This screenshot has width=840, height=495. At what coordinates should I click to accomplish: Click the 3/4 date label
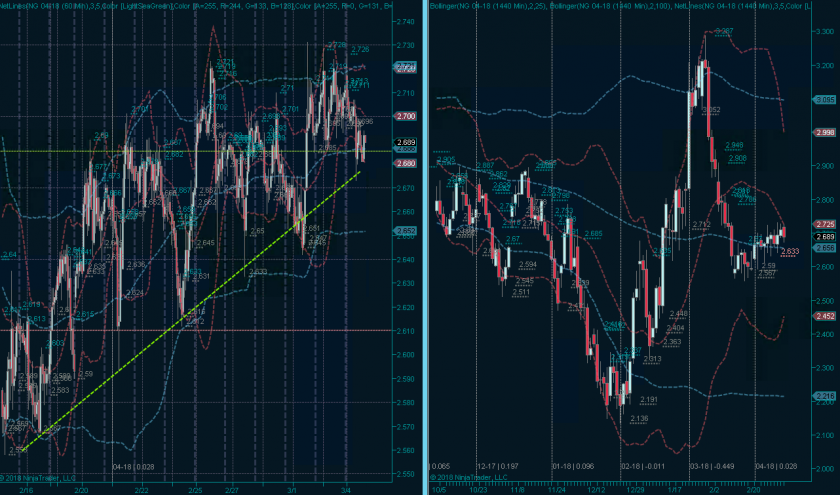(x=346, y=490)
